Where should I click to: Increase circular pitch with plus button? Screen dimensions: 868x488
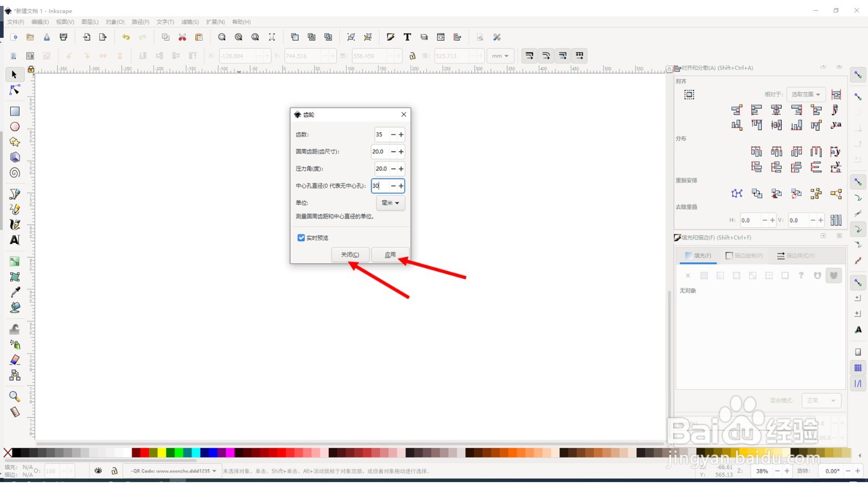(401, 152)
